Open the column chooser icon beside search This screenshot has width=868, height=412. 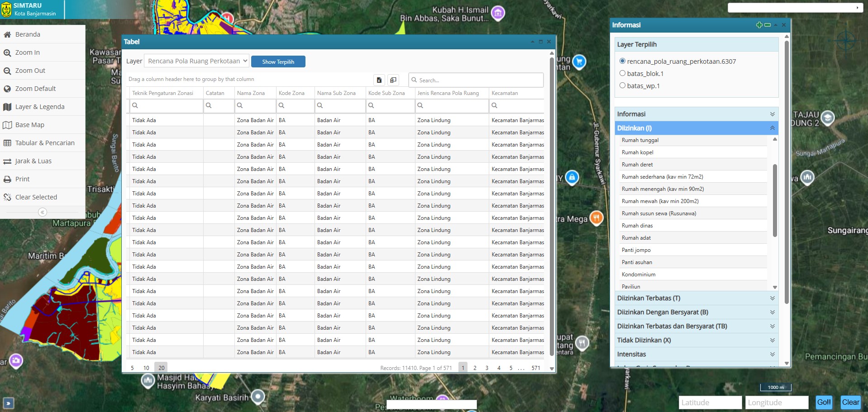(393, 80)
